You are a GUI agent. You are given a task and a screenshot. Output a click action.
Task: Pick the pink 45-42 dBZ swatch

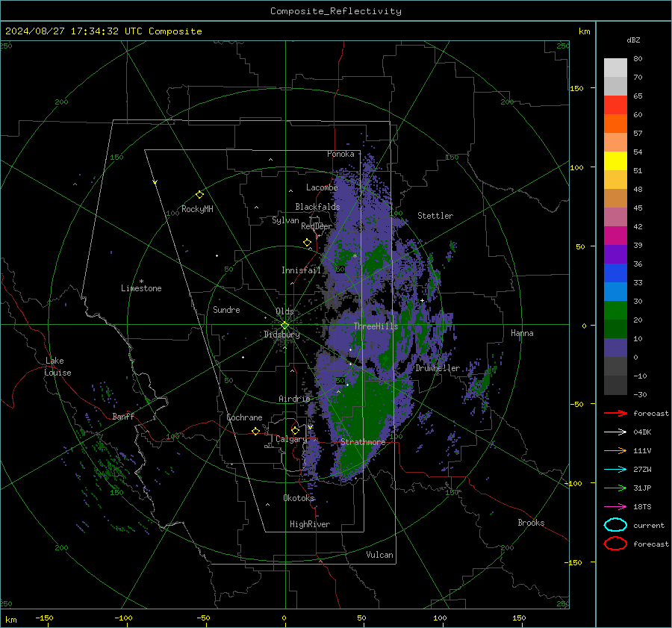[x=615, y=217]
